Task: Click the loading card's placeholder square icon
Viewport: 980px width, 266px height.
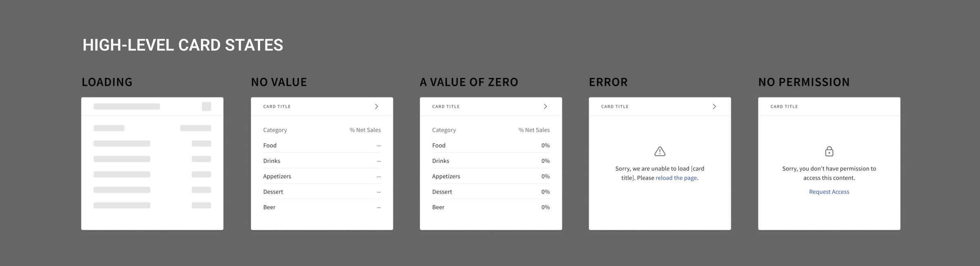Action: (206, 106)
